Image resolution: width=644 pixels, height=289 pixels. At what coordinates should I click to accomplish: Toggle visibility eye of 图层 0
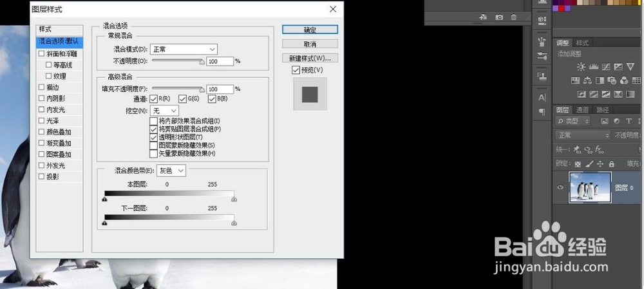(560, 187)
